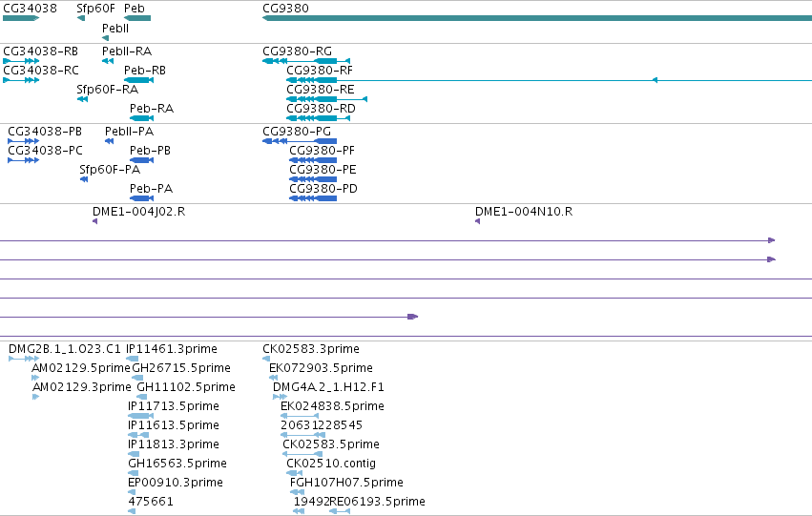Open EST DMG2B.1_1.O23.C1
Viewport: 812px width, 516px height.
pos(65,349)
